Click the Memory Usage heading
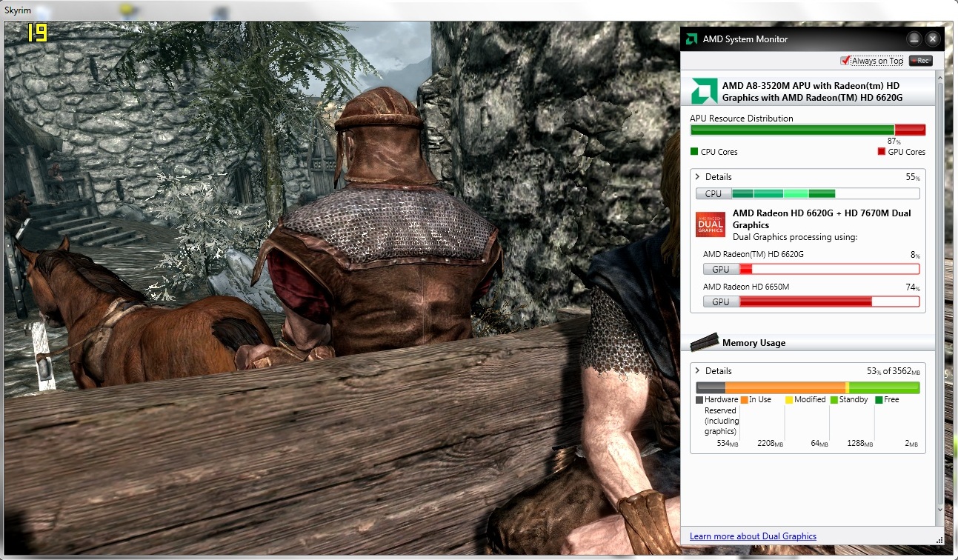This screenshot has height=560, width=958. [x=754, y=343]
